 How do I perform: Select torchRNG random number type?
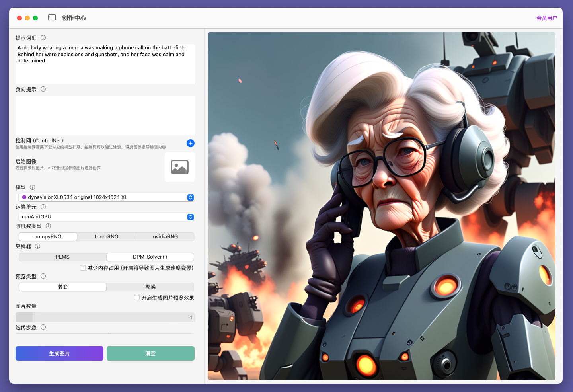pyautogui.click(x=106, y=237)
